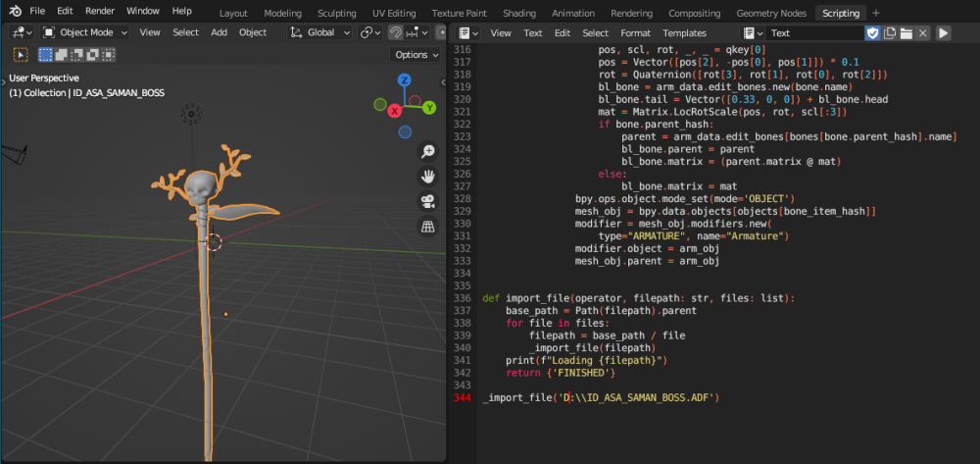Toggle fake user shield for Text

[x=872, y=33]
